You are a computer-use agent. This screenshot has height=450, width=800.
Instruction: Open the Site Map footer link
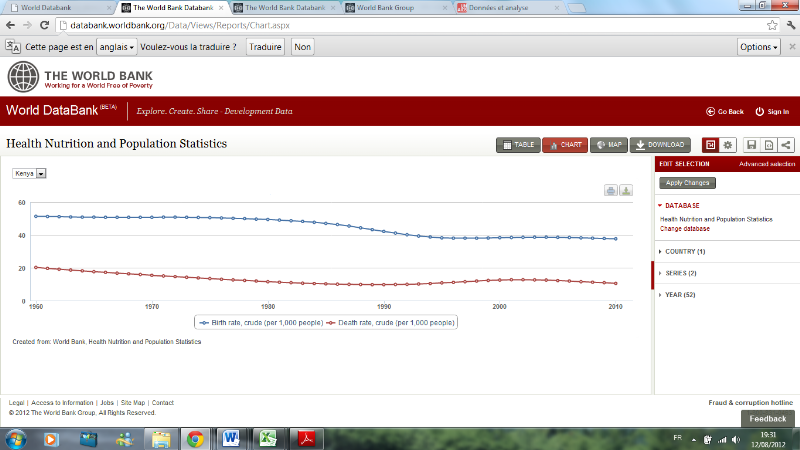pos(133,403)
